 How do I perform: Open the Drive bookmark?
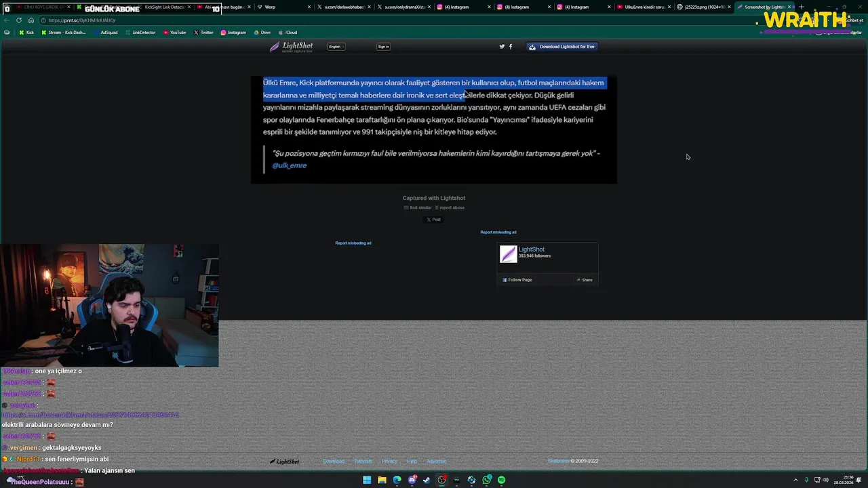coord(262,33)
